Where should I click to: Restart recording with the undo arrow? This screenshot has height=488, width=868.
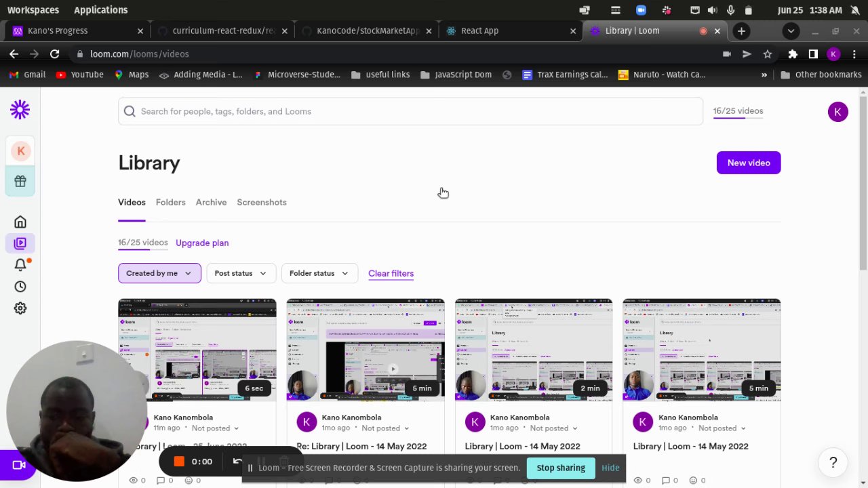237,462
